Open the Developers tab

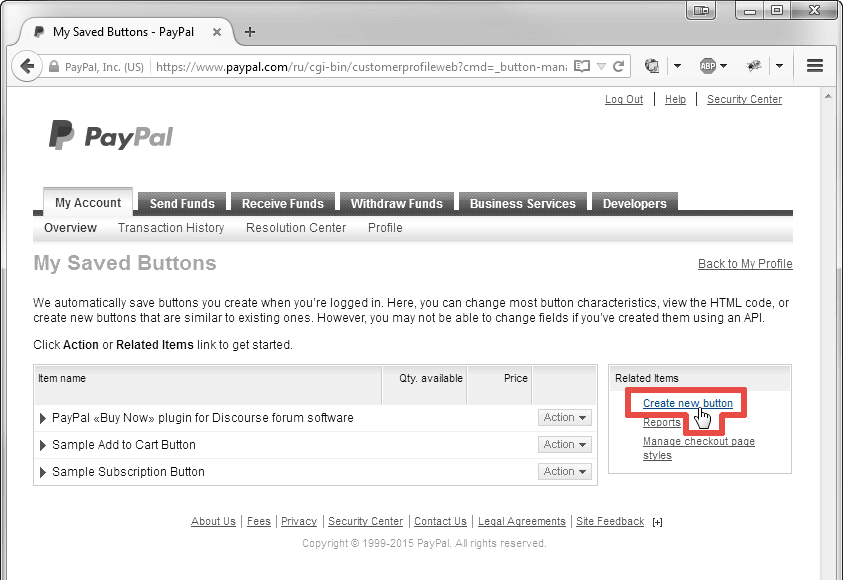point(634,204)
